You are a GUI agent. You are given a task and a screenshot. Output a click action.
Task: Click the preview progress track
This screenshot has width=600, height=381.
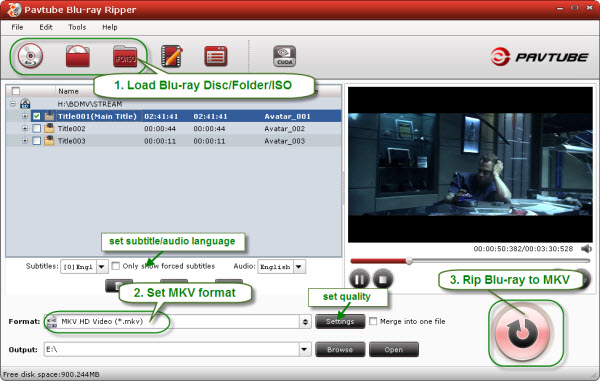click(470, 261)
